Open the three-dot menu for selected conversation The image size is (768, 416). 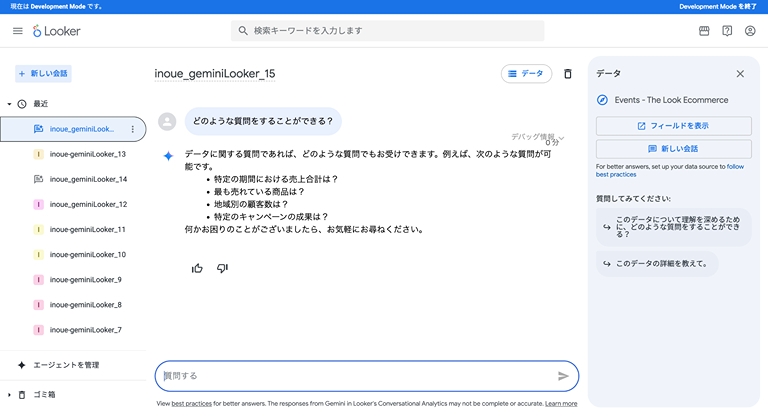[132, 129]
